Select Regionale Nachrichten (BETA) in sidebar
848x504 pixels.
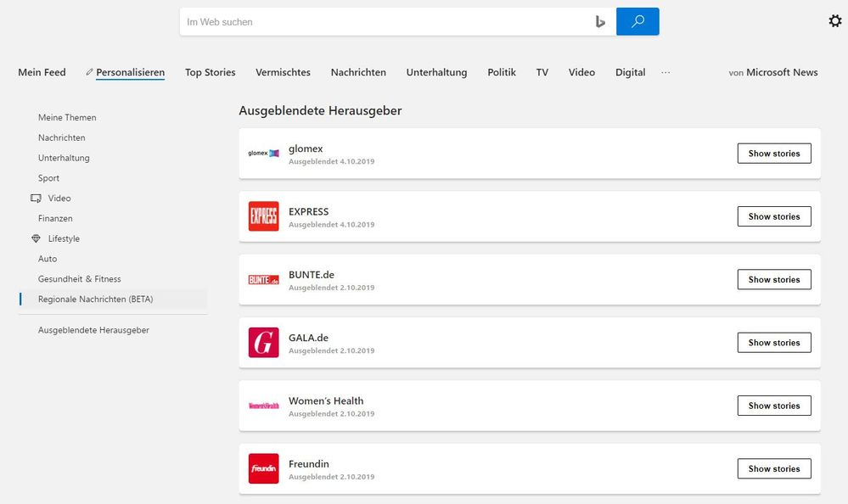point(114,299)
